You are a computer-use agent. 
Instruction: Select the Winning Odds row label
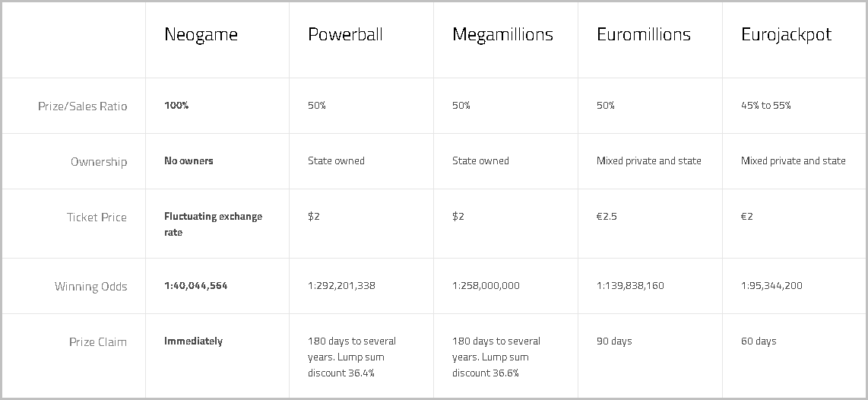point(90,287)
